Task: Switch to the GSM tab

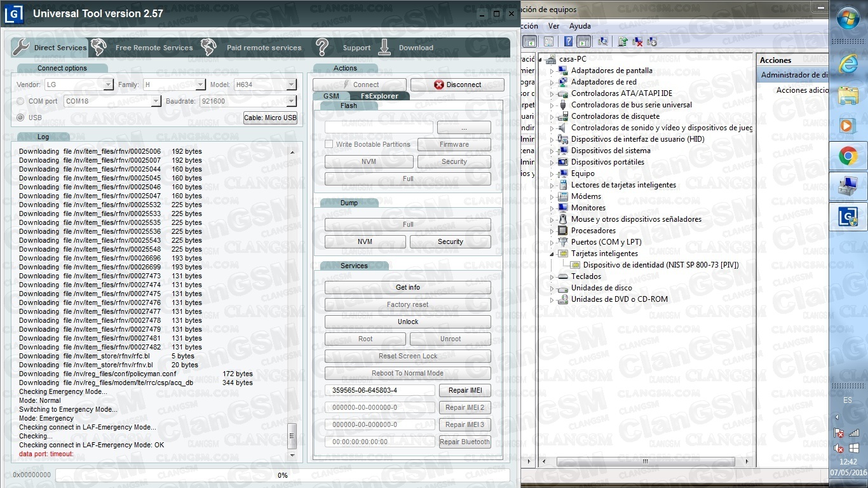Action: click(331, 96)
